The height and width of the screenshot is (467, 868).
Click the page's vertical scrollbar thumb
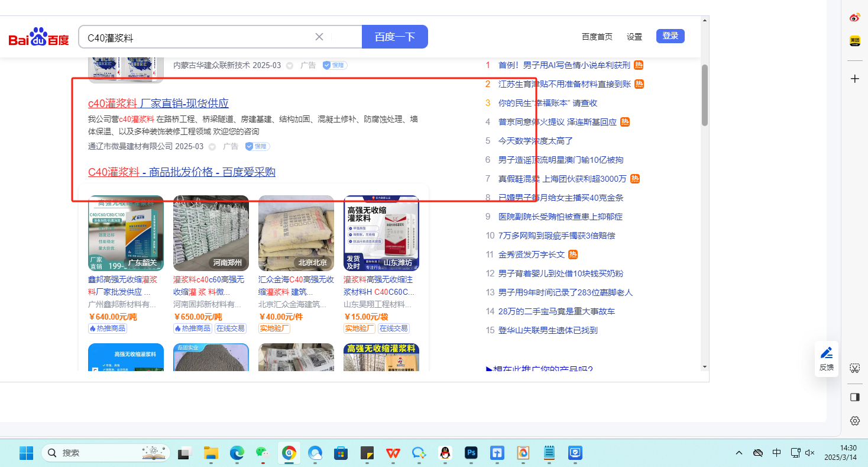click(704, 95)
